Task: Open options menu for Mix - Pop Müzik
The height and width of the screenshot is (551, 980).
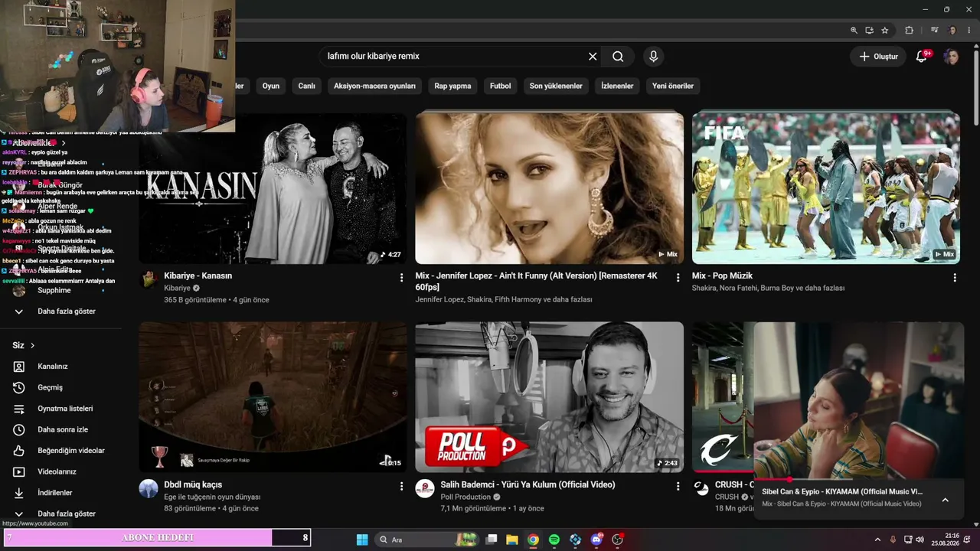Action: pos(955,278)
